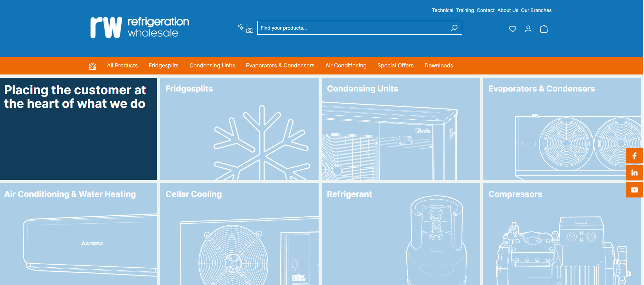
Task: Open the user account icon
Action: (x=528, y=29)
